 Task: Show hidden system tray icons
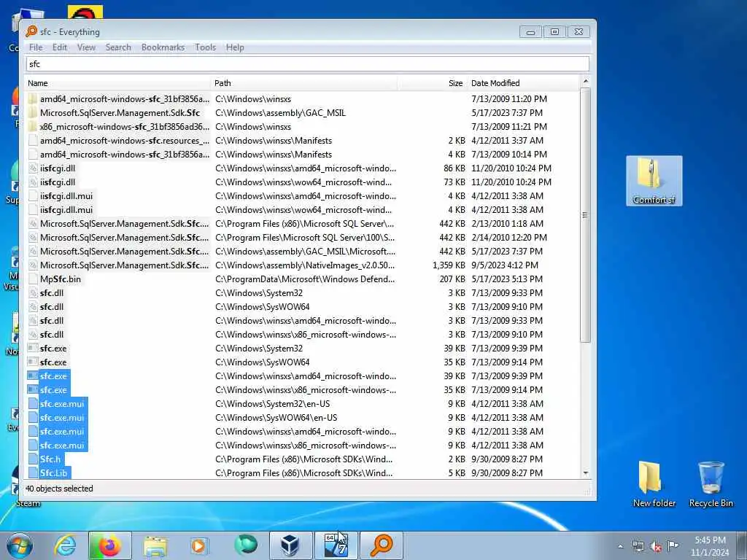(x=620, y=547)
